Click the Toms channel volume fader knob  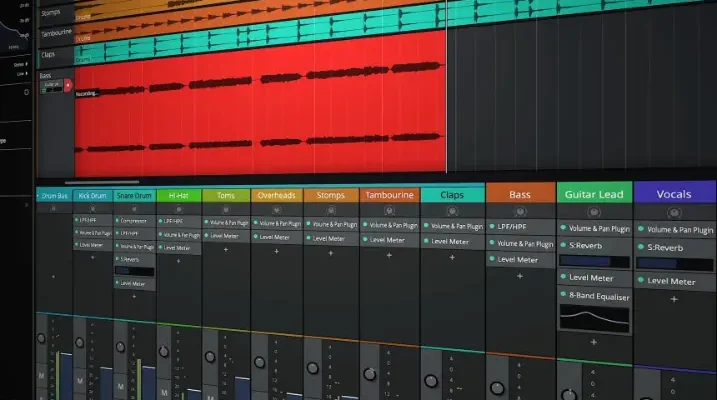[209, 358]
